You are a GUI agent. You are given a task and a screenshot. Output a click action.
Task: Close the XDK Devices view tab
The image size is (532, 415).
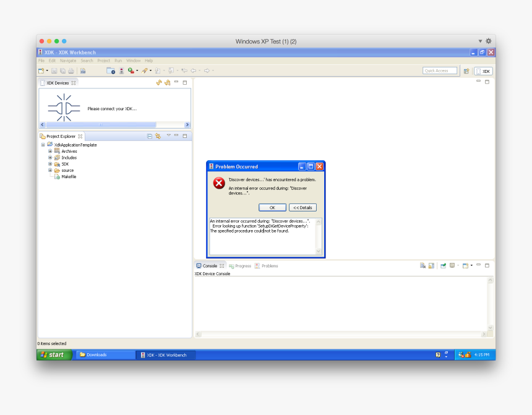point(73,83)
